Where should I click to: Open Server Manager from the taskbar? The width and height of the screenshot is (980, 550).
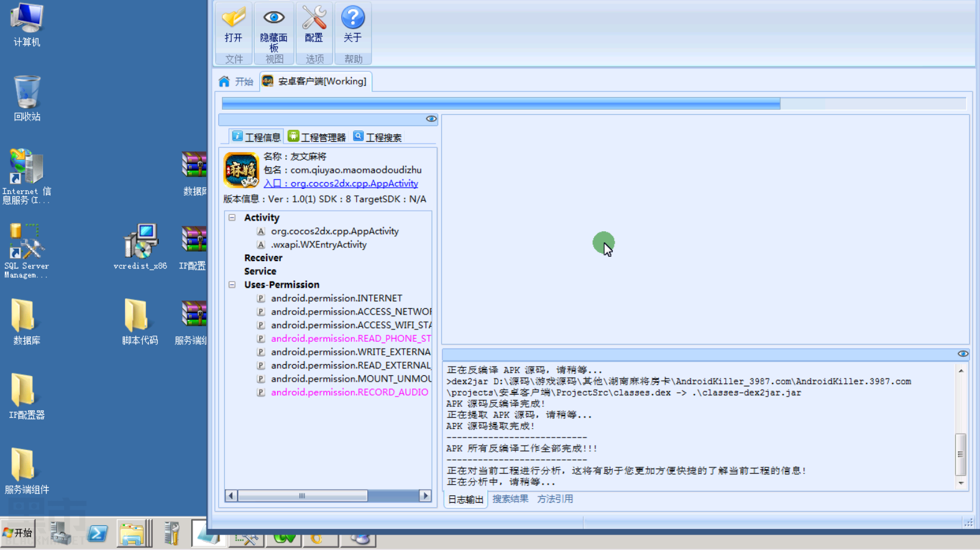click(x=61, y=533)
